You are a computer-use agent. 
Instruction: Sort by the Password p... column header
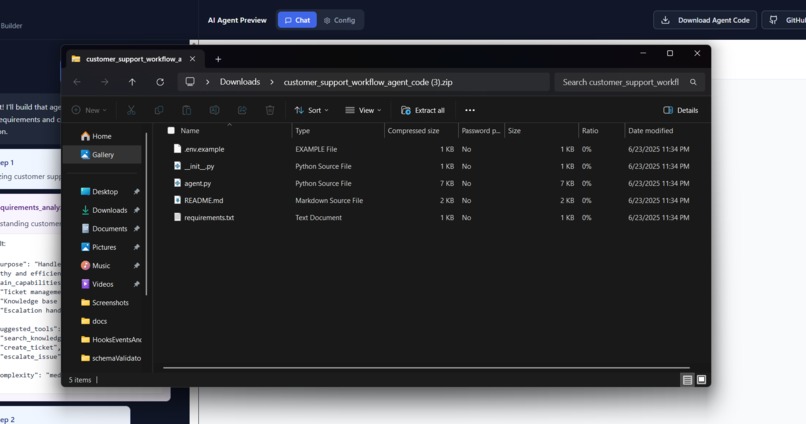point(481,131)
